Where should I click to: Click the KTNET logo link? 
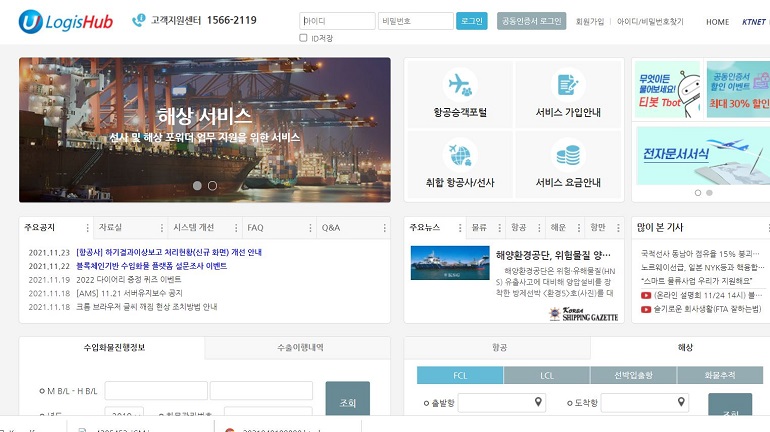754,22
